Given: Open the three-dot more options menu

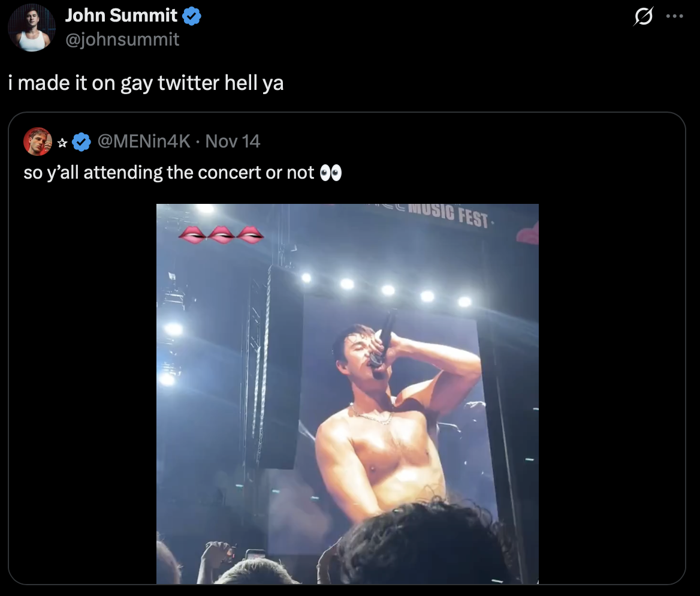Looking at the screenshot, I should [674, 17].
